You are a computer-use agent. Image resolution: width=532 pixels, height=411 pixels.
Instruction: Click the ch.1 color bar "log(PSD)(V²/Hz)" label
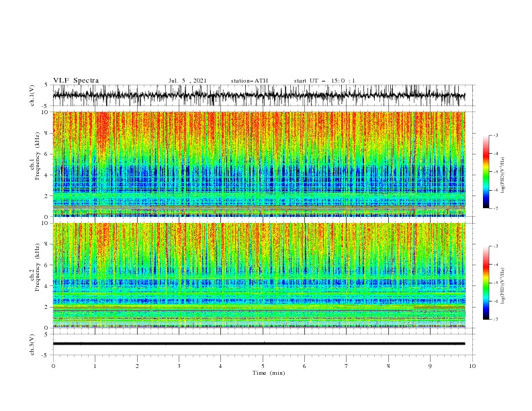(503, 175)
